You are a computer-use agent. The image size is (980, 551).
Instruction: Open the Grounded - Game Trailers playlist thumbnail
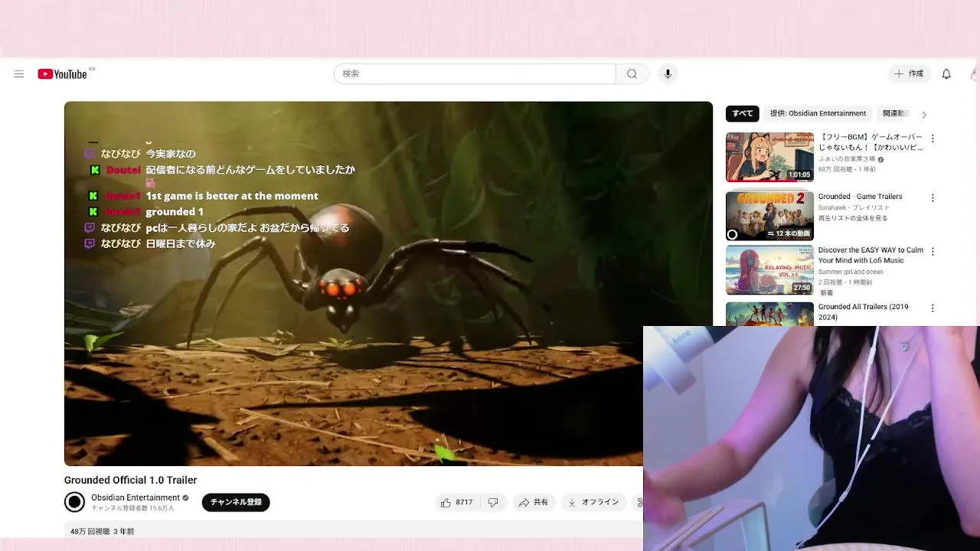tap(769, 216)
